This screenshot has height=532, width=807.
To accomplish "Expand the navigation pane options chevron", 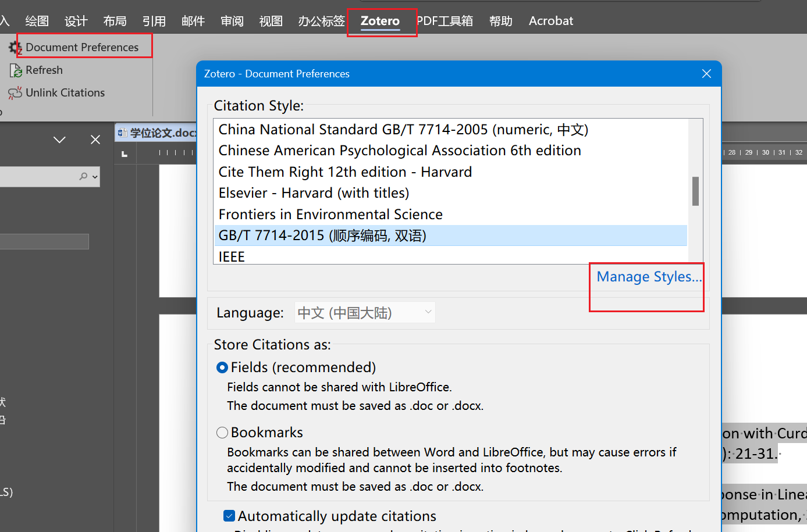I will coord(59,140).
